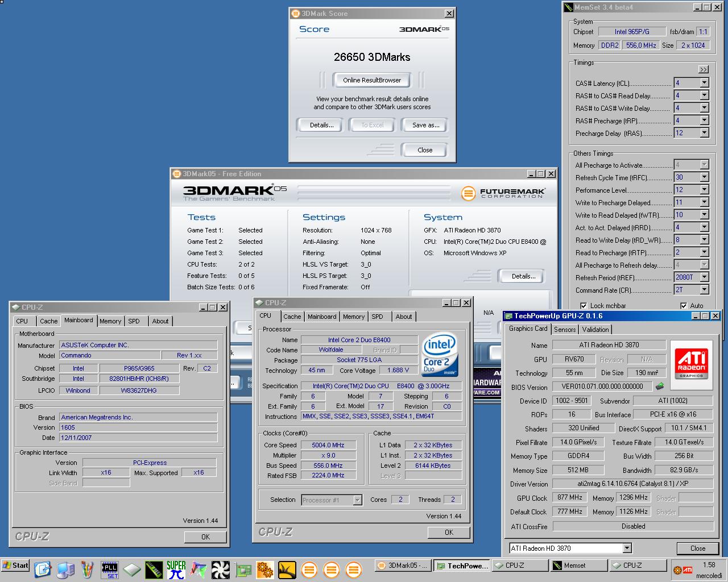The width and height of the screenshot is (728, 582).
Task: Click the Close button in GPU-Z
Action: pyautogui.click(x=698, y=548)
